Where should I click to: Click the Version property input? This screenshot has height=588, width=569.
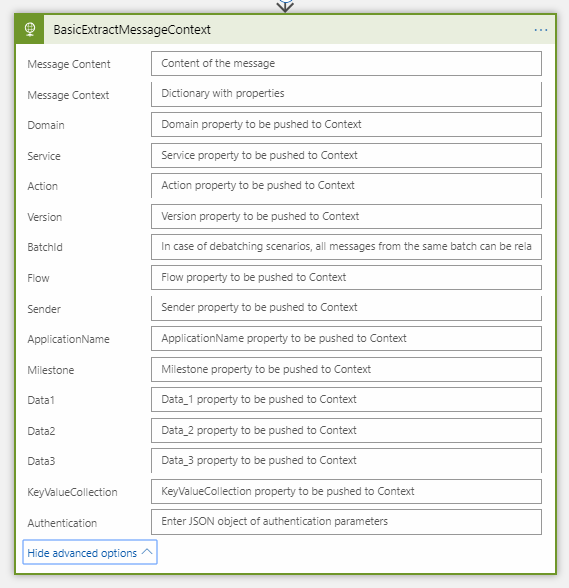click(346, 216)
